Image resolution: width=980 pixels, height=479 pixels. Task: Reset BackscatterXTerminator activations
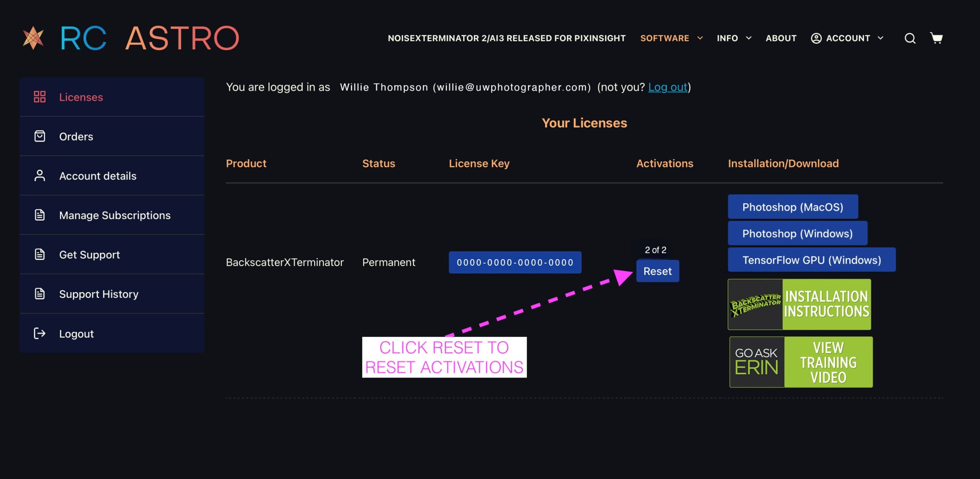pyautogui.click(x=658, y=271)
